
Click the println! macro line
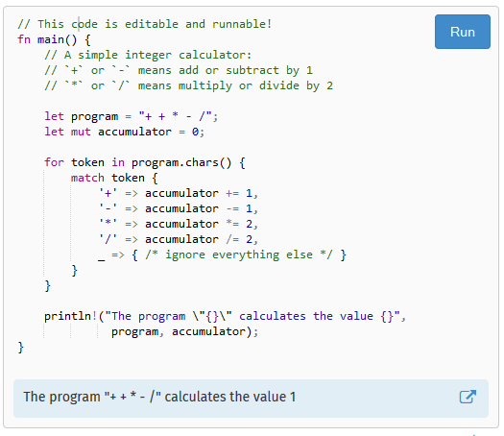[225, 316]
